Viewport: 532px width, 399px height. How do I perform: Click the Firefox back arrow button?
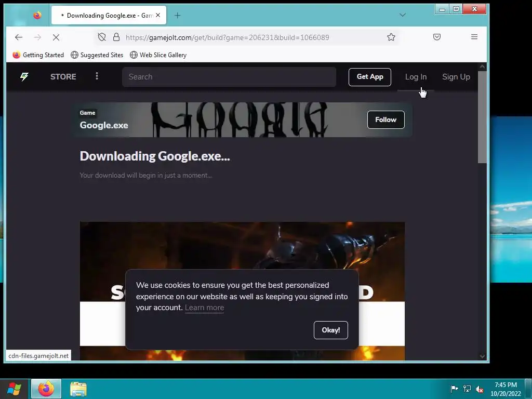[19, 37]
